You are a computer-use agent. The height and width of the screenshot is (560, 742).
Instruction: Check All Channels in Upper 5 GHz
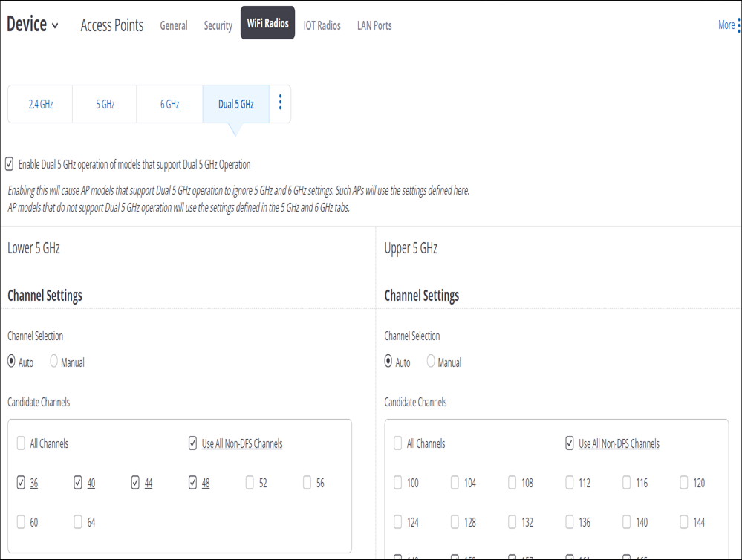tap(398, 443)
